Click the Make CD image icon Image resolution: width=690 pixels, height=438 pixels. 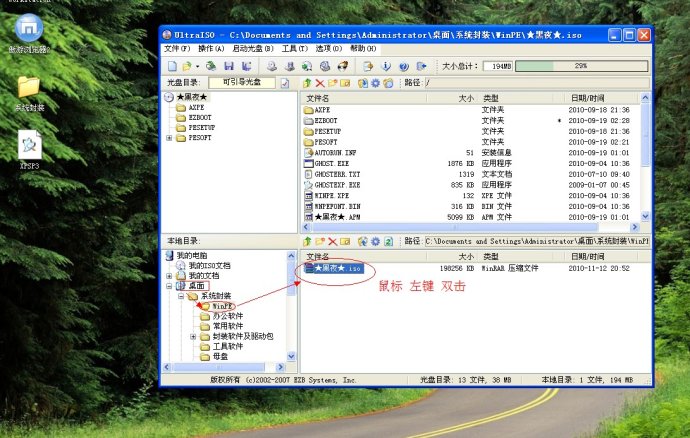pos(272,66)
